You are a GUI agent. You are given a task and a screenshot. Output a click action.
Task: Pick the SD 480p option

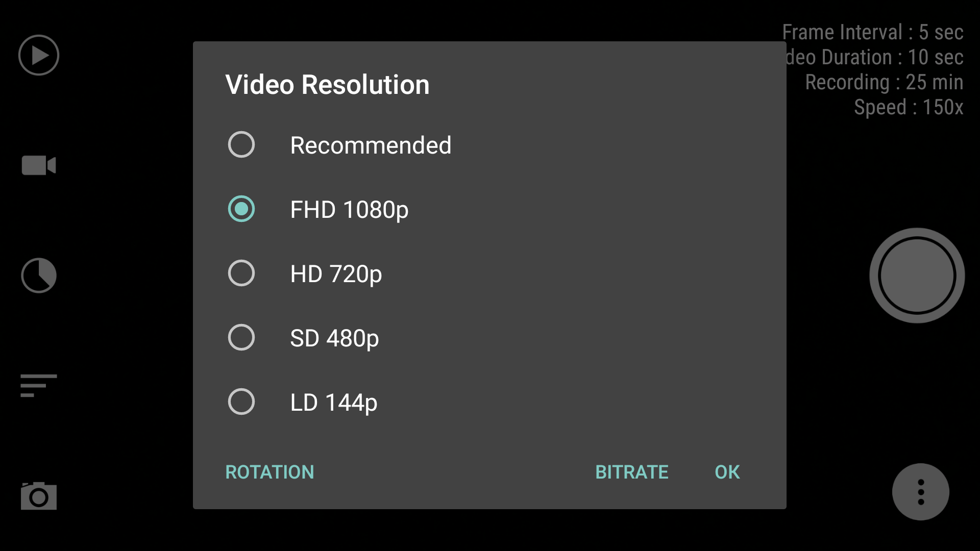click(489, 338)
